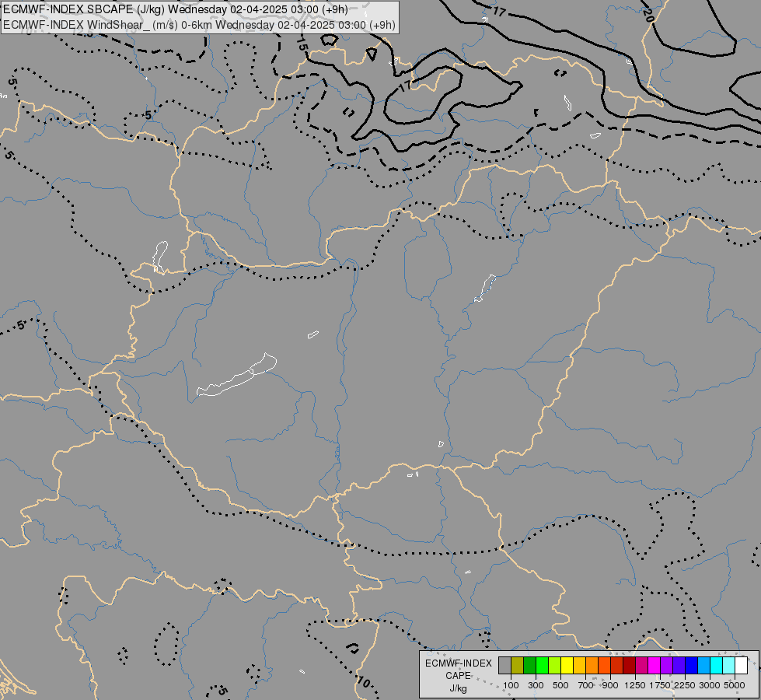Click the legend tick label '1750'
Screen dimensions: 761x700
coord(660,685)
